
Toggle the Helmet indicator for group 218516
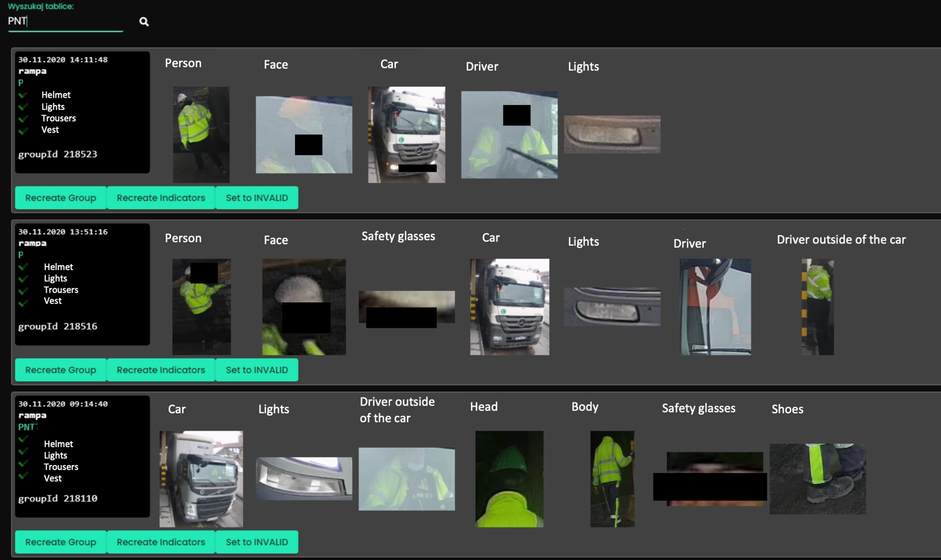(24, 267)
